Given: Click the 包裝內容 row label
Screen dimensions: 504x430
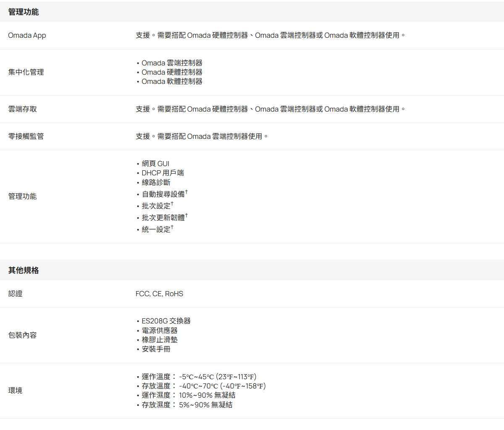Looking at the screenshot, I should (x=23, y=335).
